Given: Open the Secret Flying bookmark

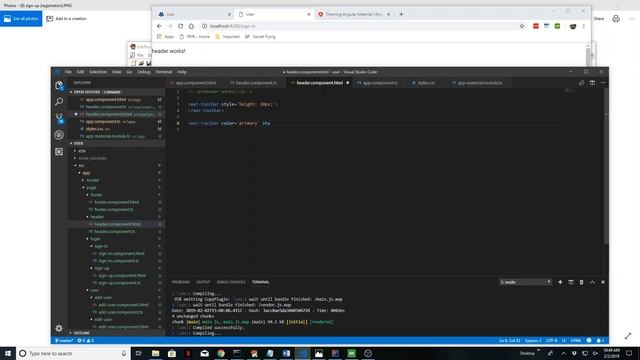Looking at the screenshot, I should [x=260, y=37].
